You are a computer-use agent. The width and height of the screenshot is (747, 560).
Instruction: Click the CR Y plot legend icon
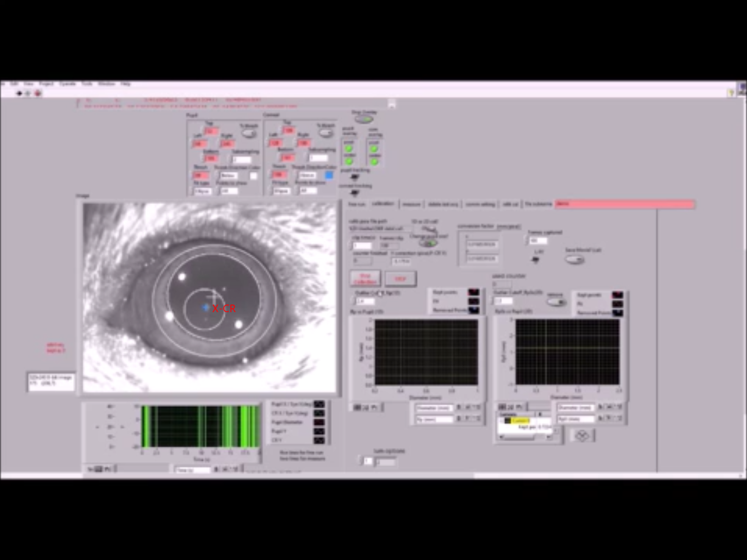point(319,440)
